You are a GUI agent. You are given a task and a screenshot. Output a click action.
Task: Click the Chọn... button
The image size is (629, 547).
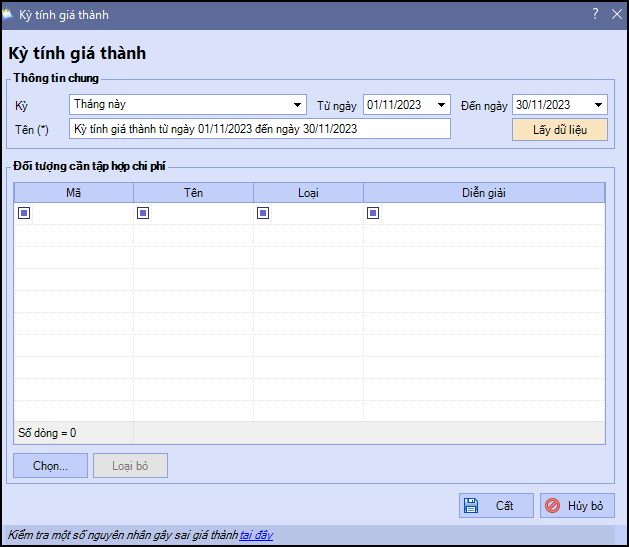[x=50, y=465]
